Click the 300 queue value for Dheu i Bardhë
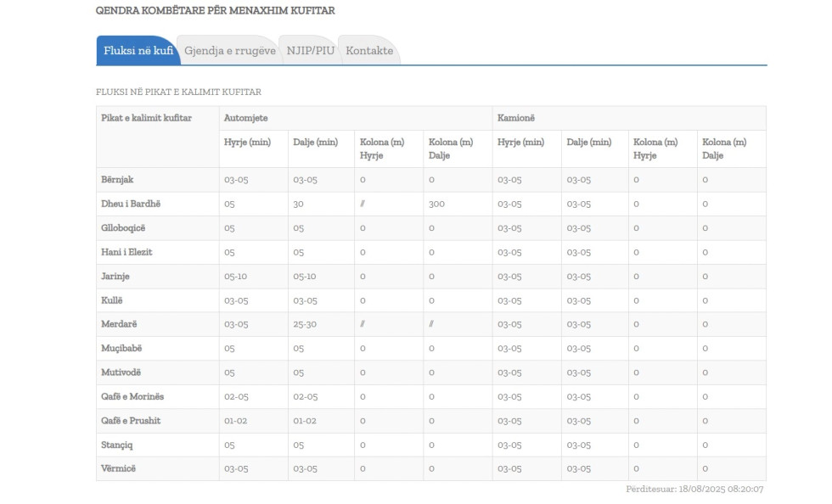The height and width of the screenshot is (504, 832). 436,204
